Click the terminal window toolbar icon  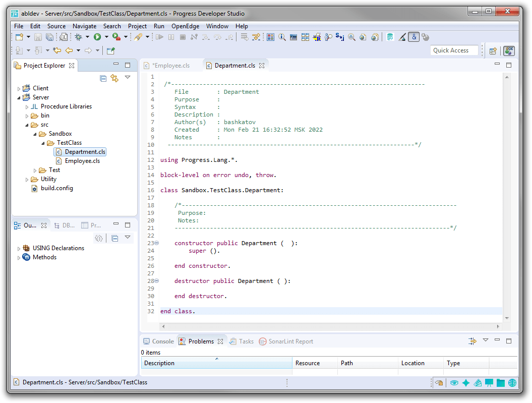293,37
